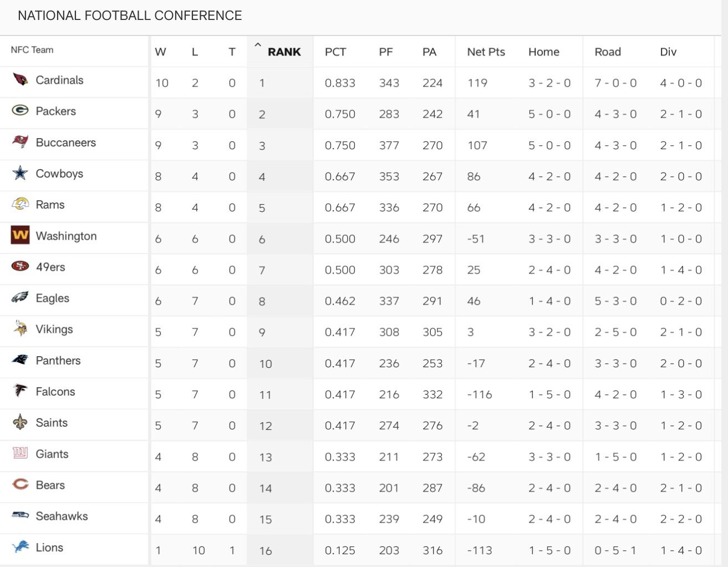Click the Lions team logo
This screenshot has width=728, height=567.
click(21, 547)
